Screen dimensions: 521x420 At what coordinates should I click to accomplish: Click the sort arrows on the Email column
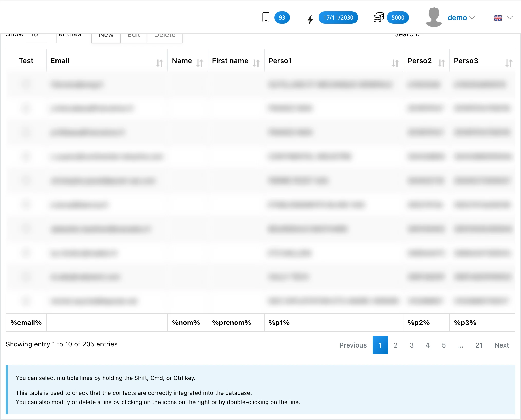point(160,63)
